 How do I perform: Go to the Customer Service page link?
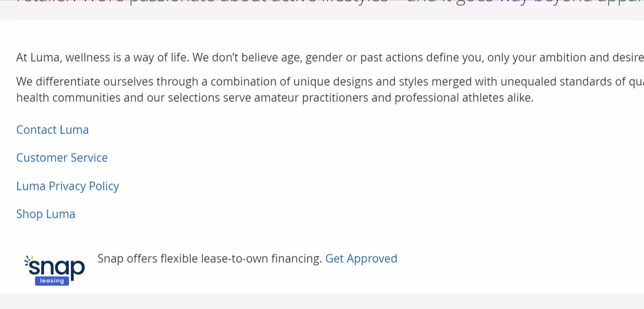click(x=62, y=158)
